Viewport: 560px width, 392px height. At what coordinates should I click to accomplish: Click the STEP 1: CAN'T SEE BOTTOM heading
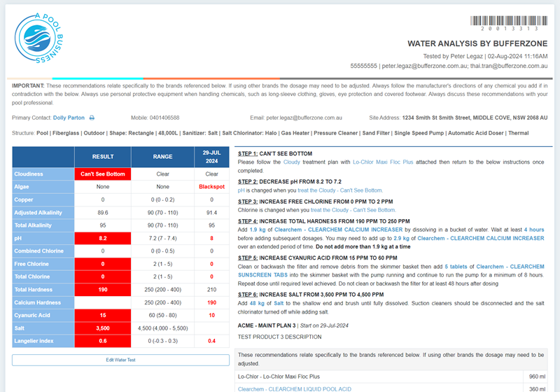(275, 154)
